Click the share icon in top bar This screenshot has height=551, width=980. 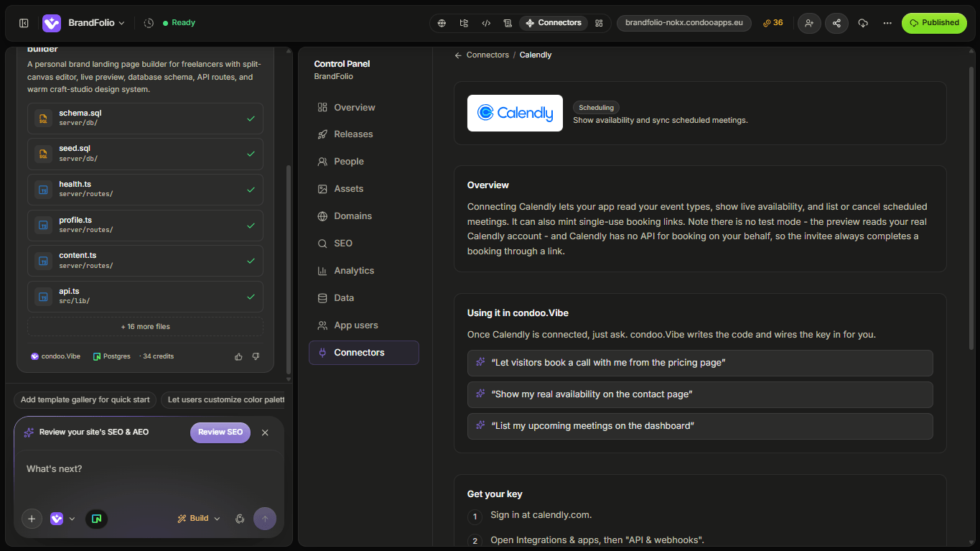(836, 23)
